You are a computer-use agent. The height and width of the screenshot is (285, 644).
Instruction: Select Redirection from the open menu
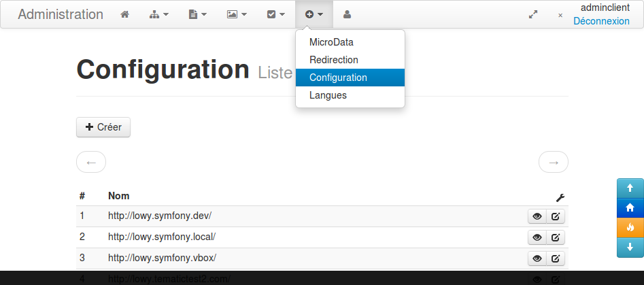point(334,60)
